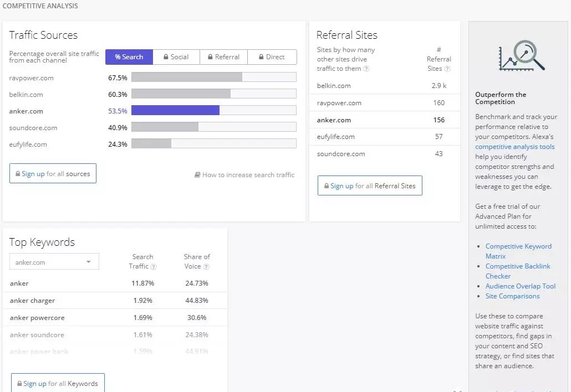Click the magnifier chart illustration icon

coord(521,56)
